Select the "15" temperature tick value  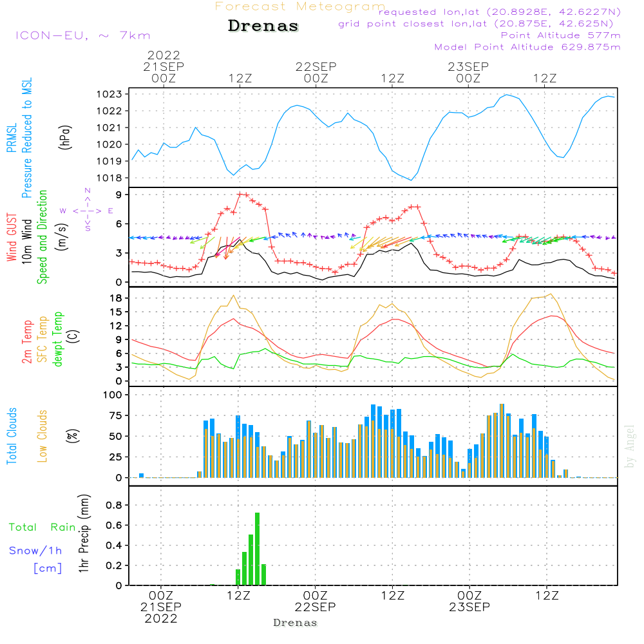coord(116,312)
